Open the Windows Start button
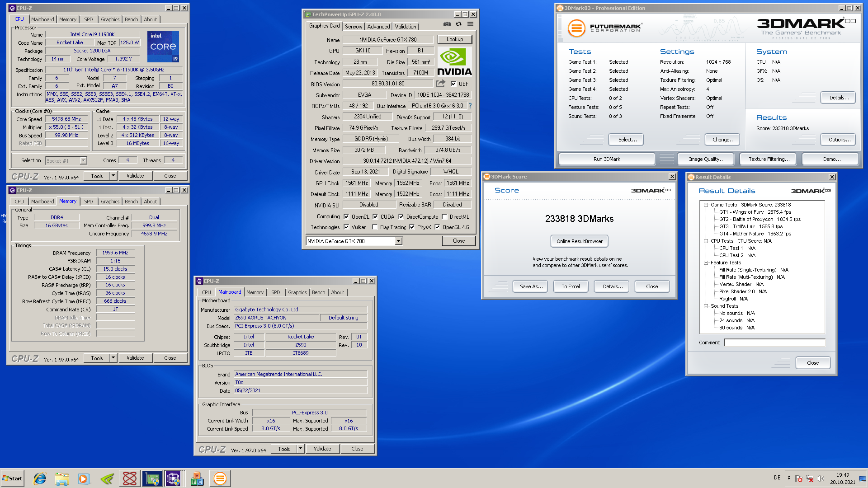 coord(12,479)
